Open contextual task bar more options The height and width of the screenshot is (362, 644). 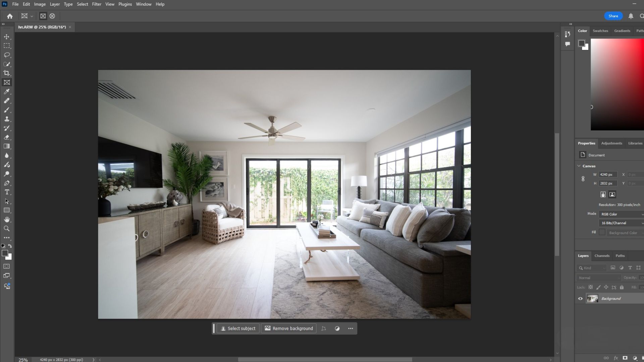click(x=351, y=328)
